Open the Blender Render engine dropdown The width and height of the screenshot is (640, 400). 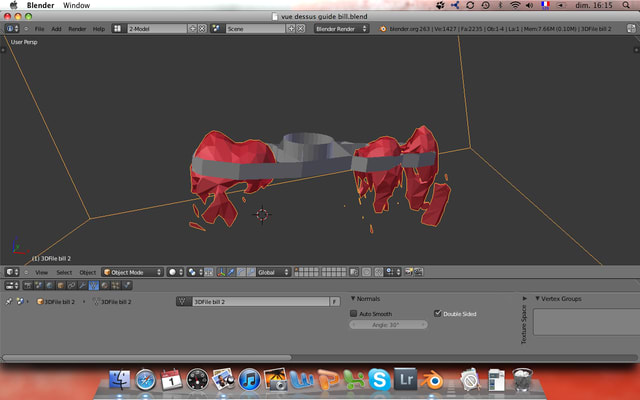tap(341, 29)
